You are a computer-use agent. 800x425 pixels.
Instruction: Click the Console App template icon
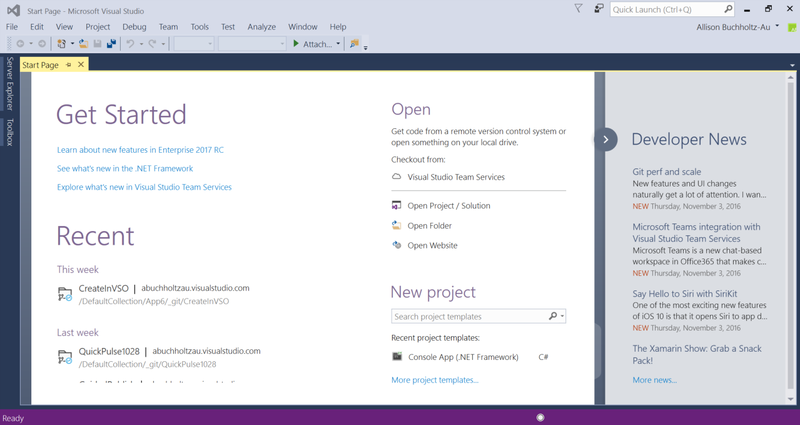(397, 357)
